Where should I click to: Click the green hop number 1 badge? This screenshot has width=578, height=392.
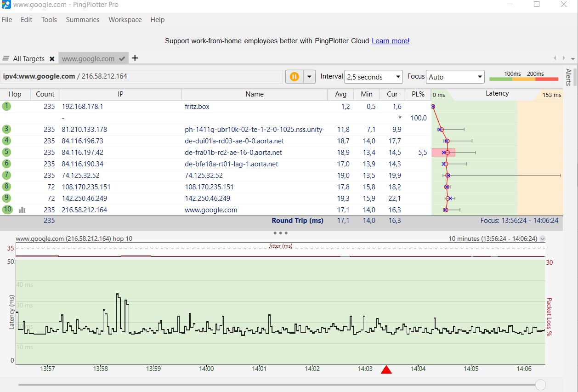point(6,106)
